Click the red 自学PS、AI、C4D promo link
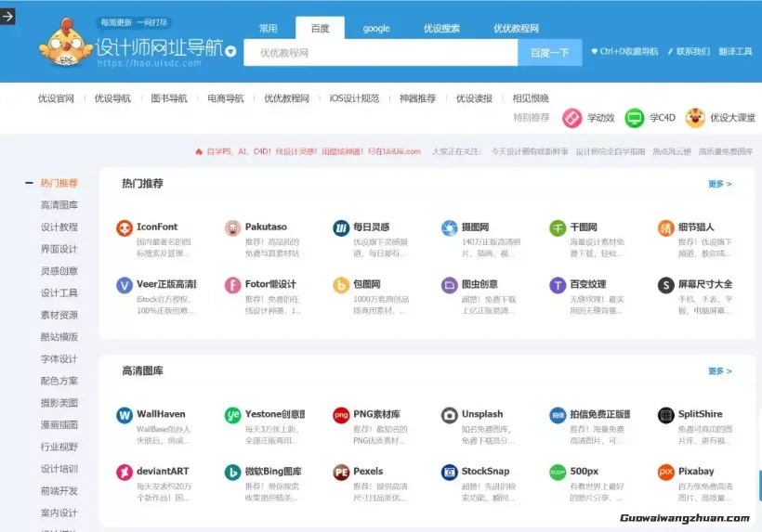Viewport: 762px width, 532px height. 309,151
